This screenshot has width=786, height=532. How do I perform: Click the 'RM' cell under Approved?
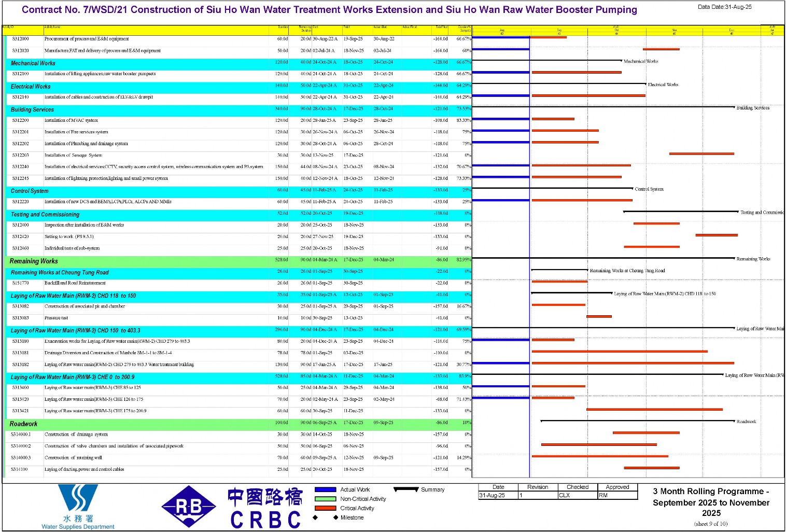coord(617,495)
